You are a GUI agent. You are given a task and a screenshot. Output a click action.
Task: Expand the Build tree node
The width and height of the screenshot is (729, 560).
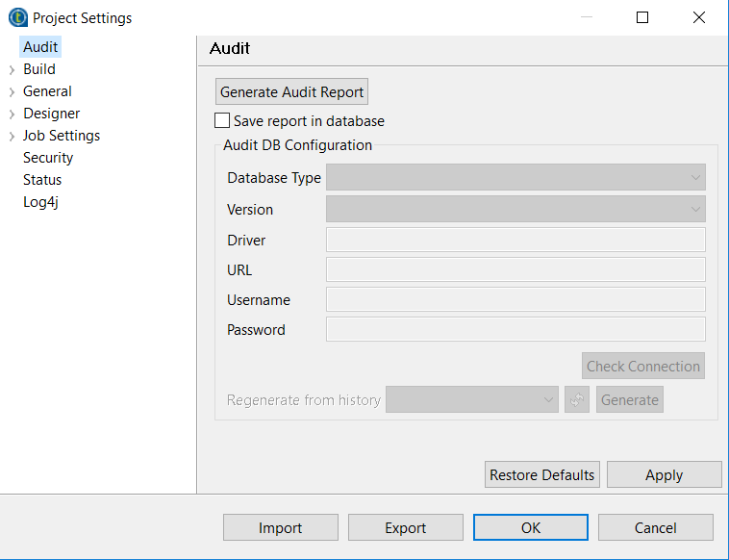[12, 69]
